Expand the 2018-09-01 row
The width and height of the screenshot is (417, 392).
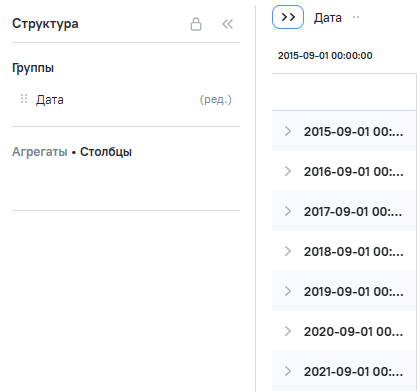(288, 251)
